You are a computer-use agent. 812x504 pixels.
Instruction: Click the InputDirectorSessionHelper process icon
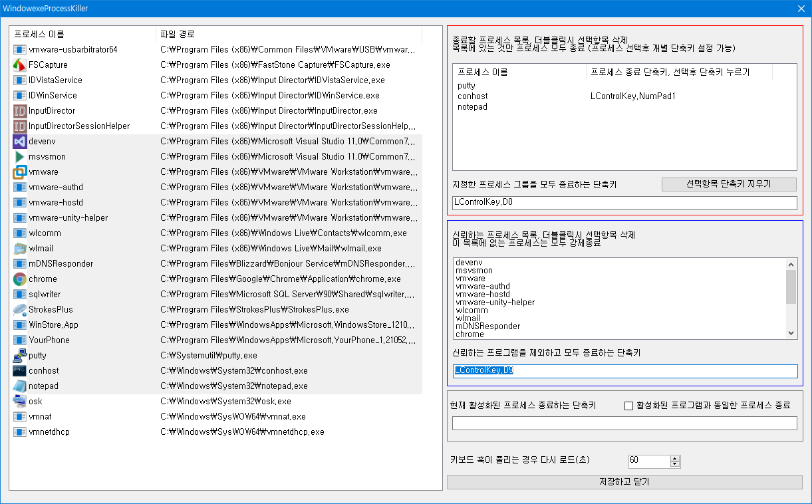(19, 126)
